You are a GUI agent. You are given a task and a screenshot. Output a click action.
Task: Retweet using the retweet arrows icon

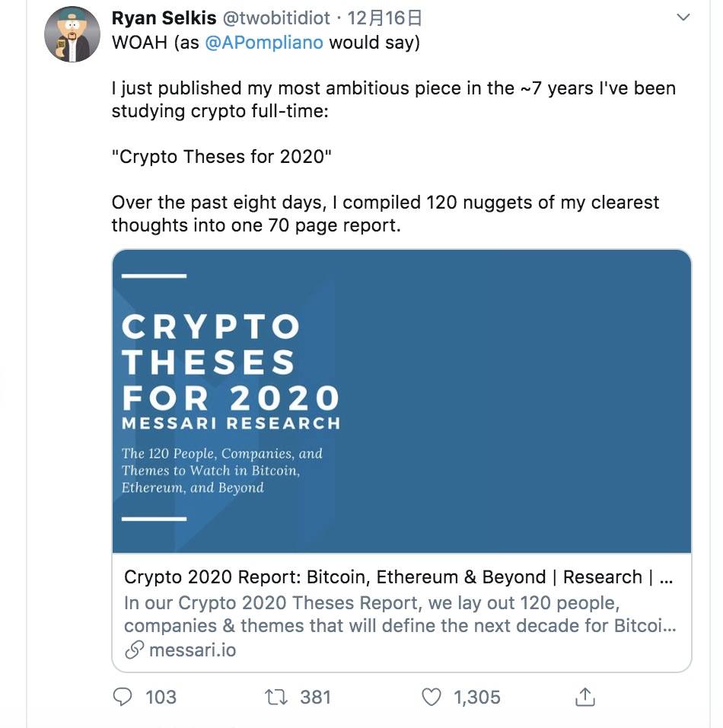(275, 696)
